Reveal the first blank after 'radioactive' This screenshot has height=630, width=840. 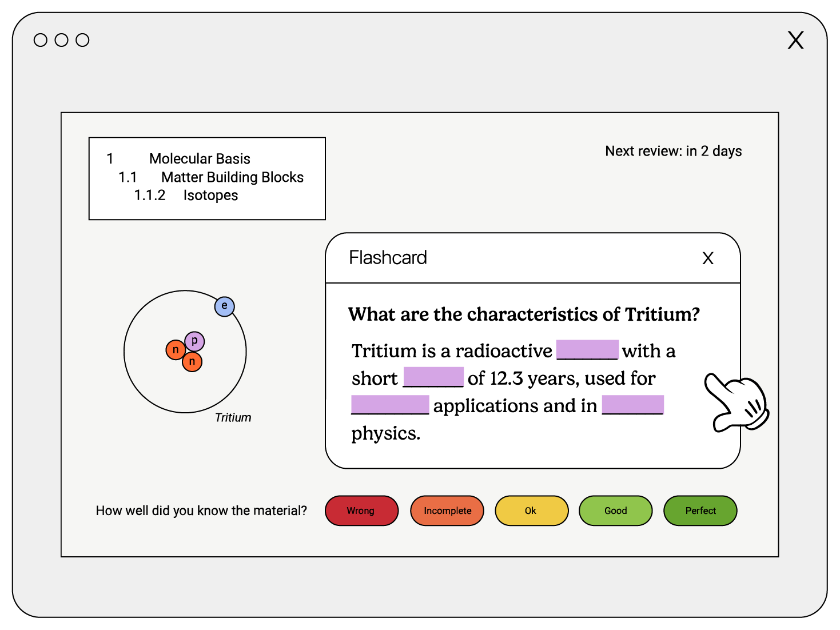587,350
